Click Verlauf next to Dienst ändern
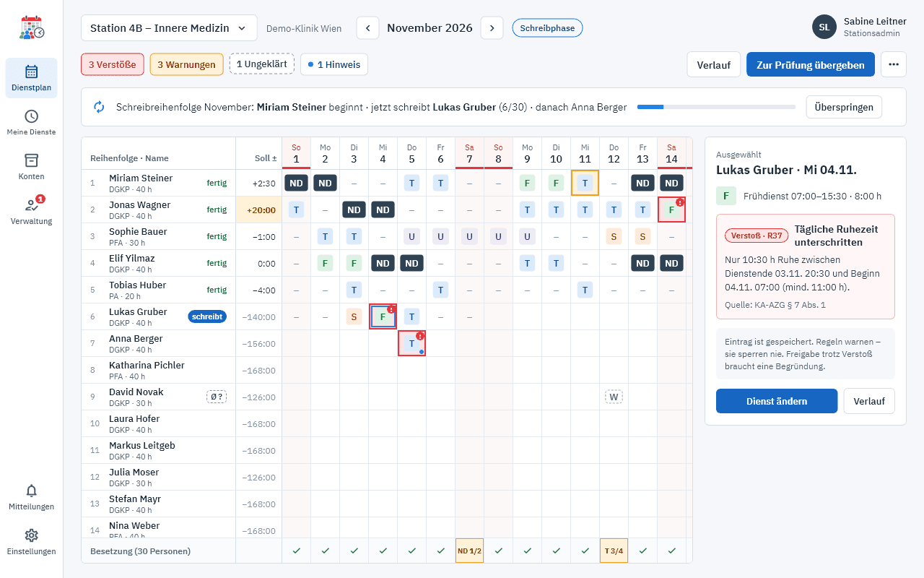The width and height of the screenshot is (924, 578). 869,401
